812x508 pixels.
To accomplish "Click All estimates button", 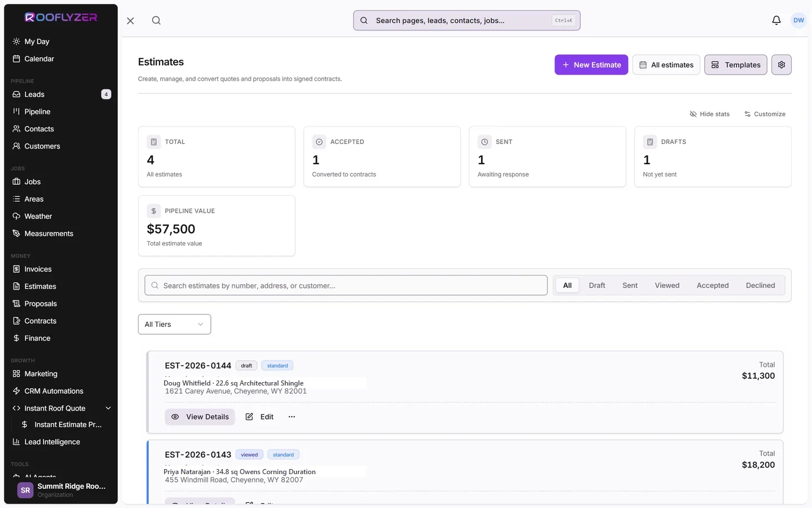I will [x=666, y=65].
